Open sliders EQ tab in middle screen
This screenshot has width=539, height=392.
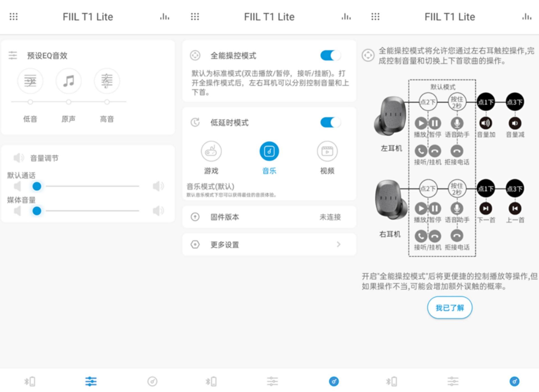pyautogui.click(x=272, y=381)
